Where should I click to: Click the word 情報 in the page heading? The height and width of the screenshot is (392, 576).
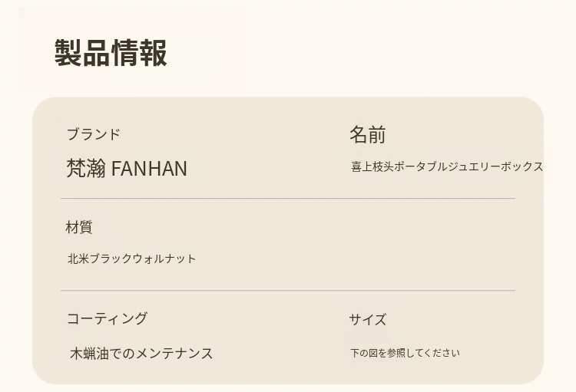(139, 53)
